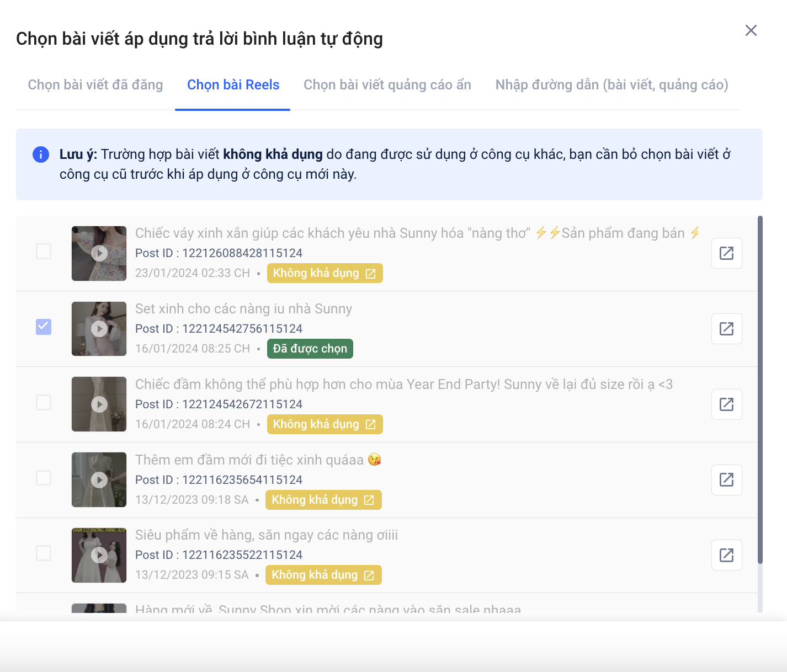787x672 pixels.
Task: Tick checkbox for 'Chiếc váy xinh xắn' post
Action: point(44,251)
